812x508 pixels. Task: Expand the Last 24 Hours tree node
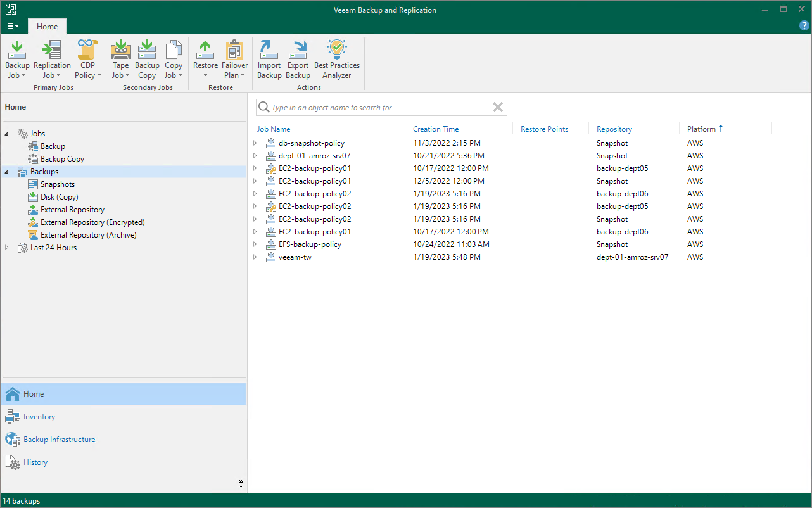click(x=7, y=248)
